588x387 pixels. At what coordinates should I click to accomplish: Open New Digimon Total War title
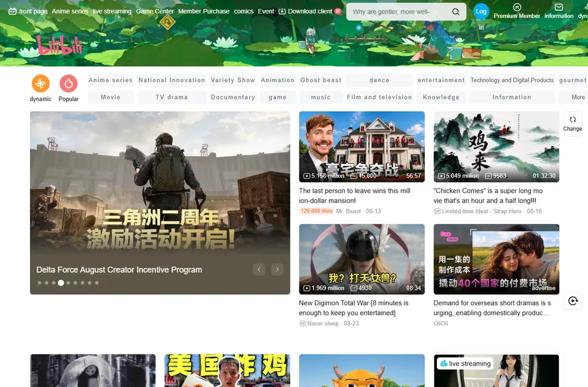(x=354, y=308)
